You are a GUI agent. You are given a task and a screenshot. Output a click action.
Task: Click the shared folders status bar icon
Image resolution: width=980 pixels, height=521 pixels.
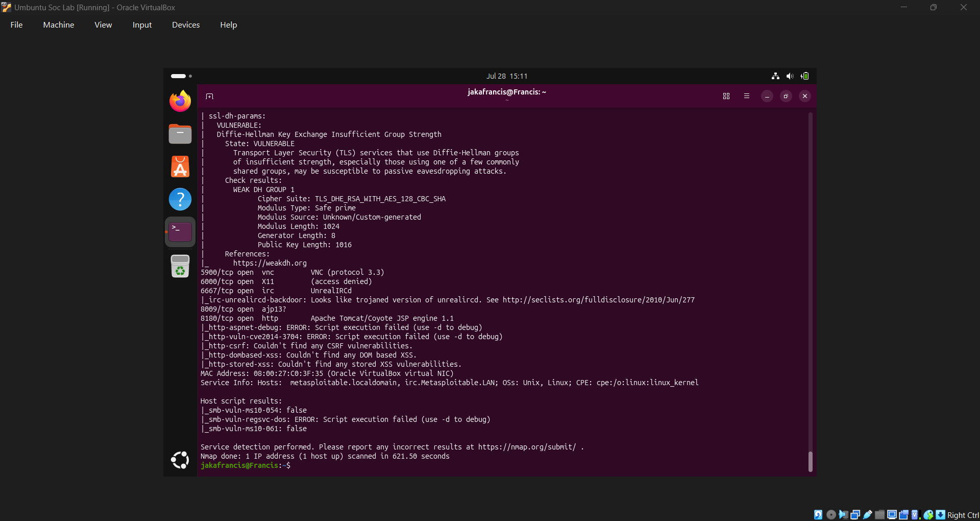coord(879,515)
